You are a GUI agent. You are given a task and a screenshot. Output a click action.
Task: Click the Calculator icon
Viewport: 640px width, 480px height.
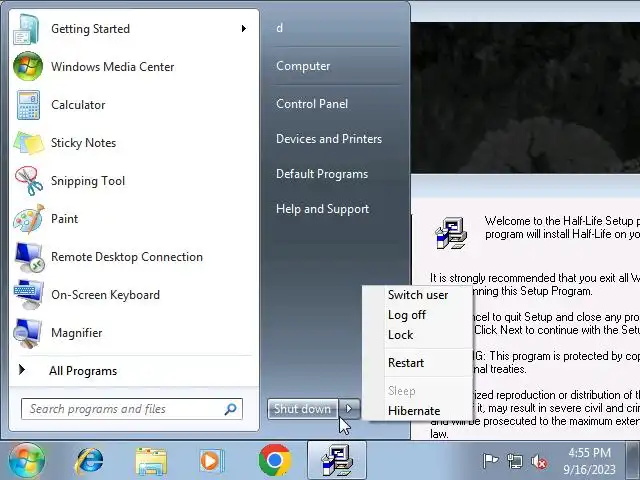point(28,105)
